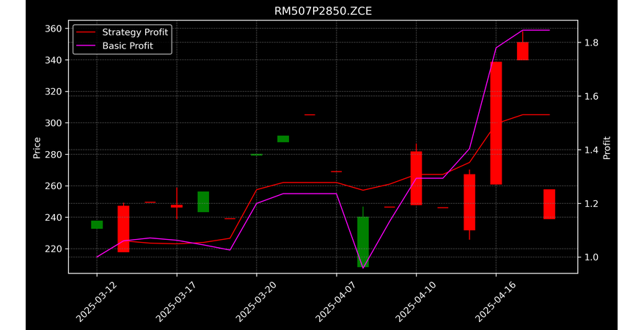Click the 360 price tick label

click(x=54, y=29)
